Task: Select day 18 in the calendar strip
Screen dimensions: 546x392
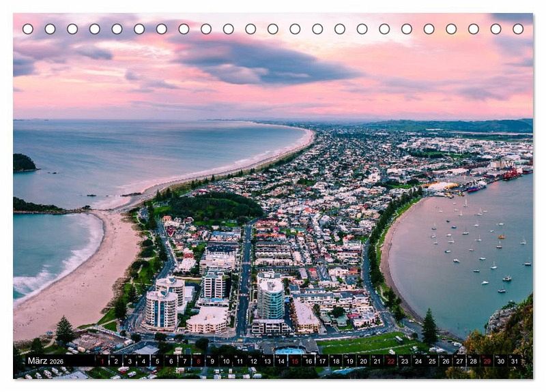Action: pos(336,361)
